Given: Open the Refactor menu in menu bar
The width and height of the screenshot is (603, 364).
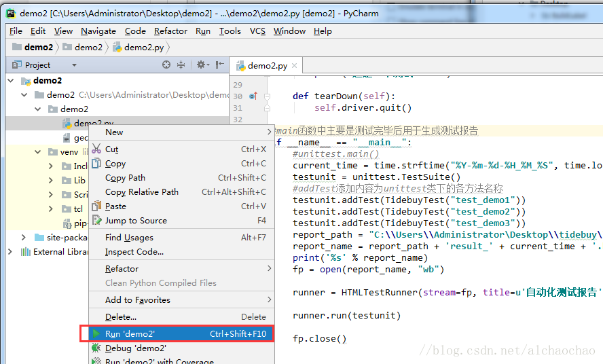Looking at the screenshot, I should click(170, 31).
